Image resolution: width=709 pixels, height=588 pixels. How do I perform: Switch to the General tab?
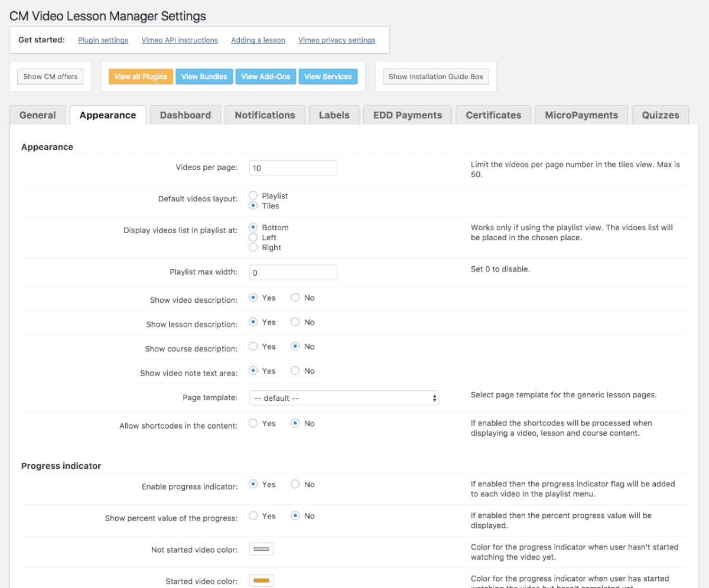point(38,115)
